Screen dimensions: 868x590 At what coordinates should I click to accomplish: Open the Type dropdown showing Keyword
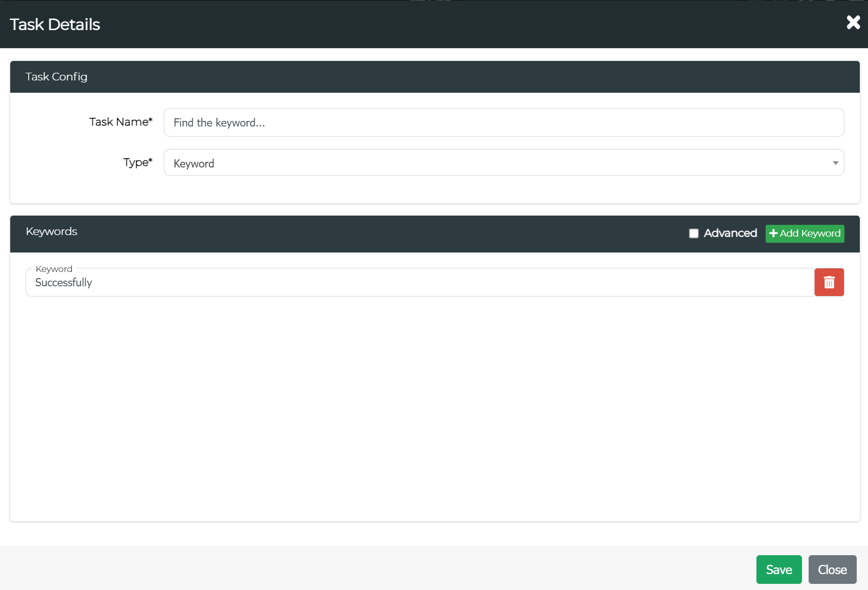click(504, 162)
